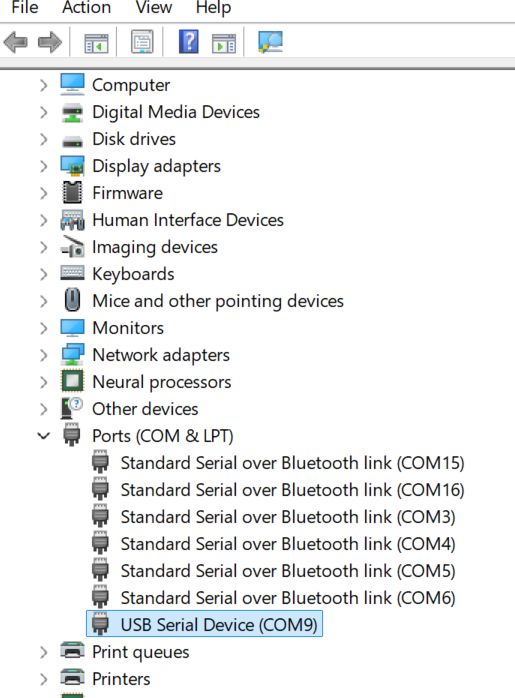Expand the Network adapters category
Image resolution: width=515 pixels, height=698 pixels.
click(44, 355)
